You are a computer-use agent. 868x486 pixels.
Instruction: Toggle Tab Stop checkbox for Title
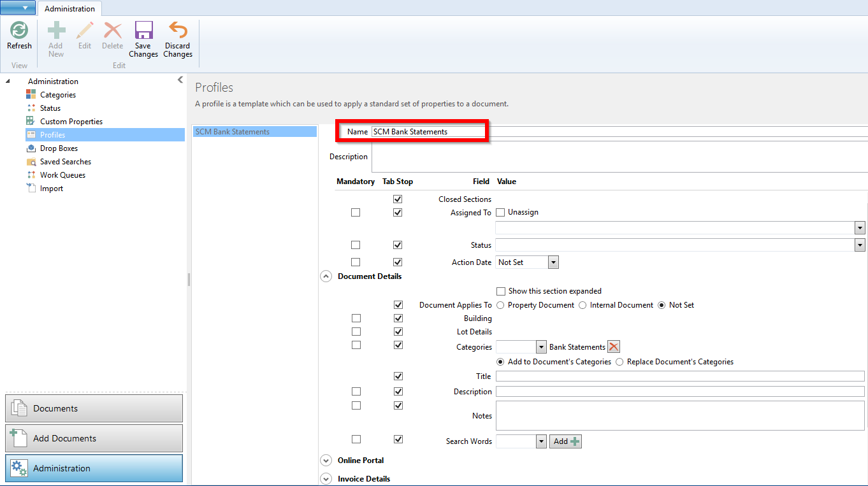tap(398, 376)
